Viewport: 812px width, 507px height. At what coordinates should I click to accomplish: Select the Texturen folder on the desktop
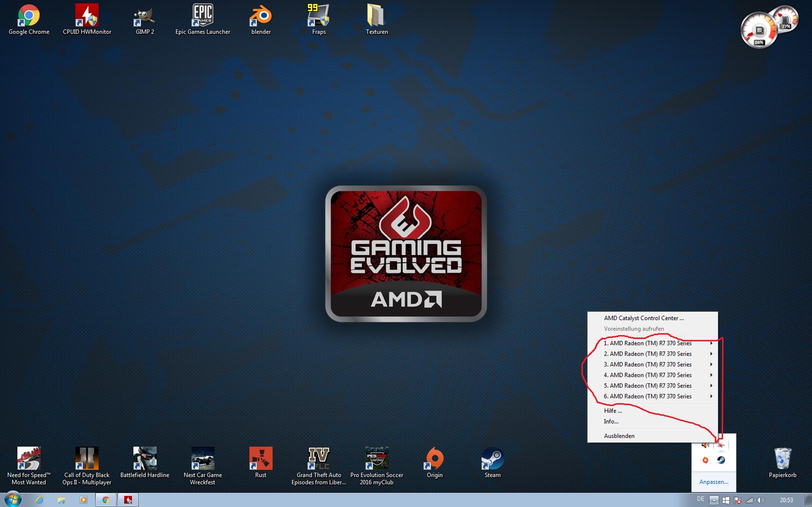coord(377,20)
